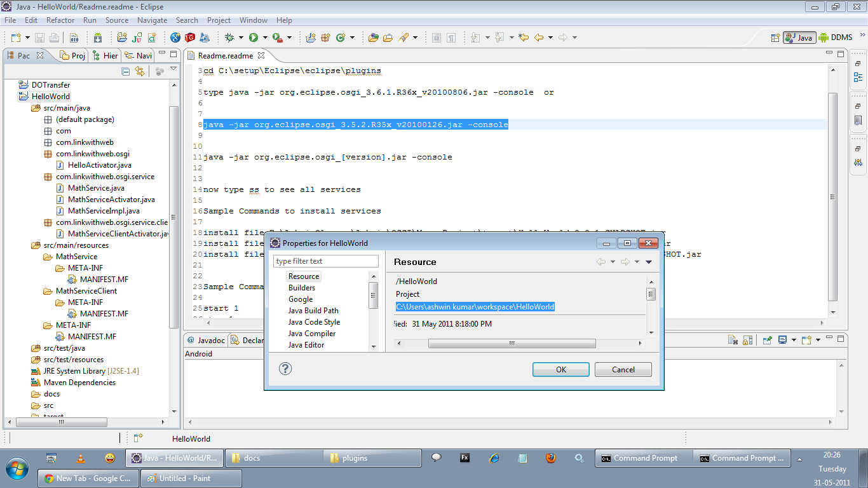Toggle Block Selection Mode toolbar icon
Viewport: 868px width, 488px height.
pos(436,37)
